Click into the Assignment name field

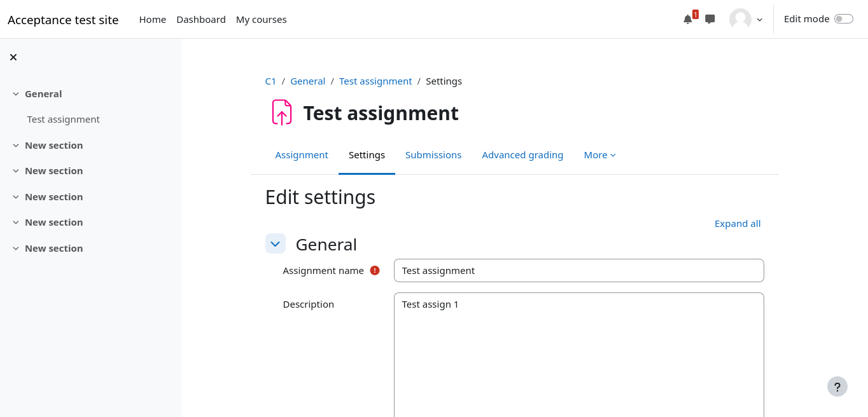578,270
